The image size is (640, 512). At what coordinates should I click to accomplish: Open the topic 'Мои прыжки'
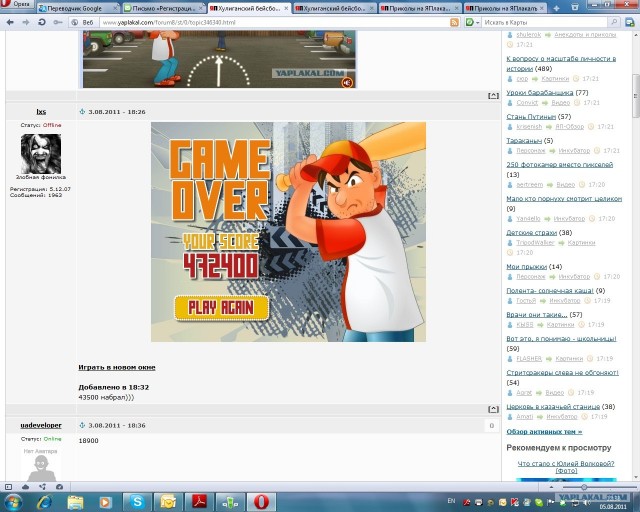click(x=527, y=267)
